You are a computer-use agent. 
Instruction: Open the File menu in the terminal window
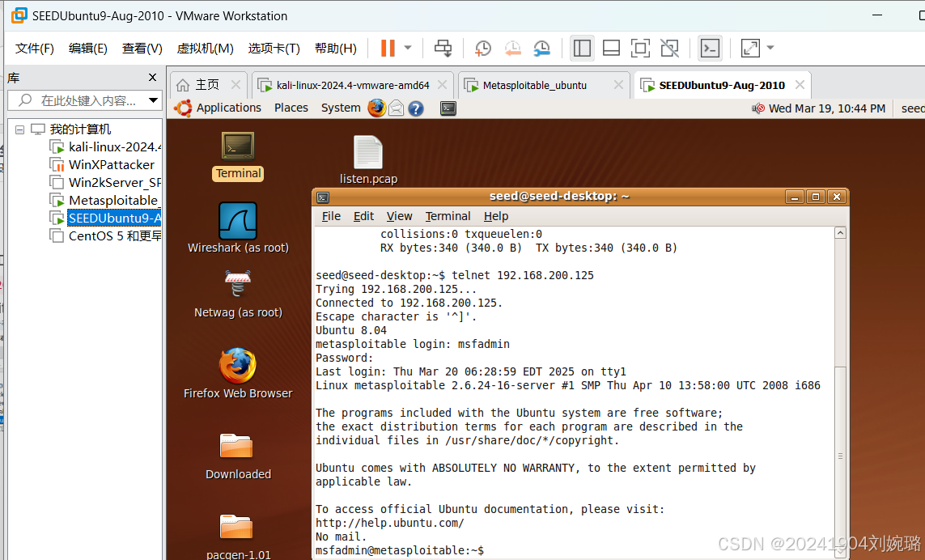coord(331,216)
